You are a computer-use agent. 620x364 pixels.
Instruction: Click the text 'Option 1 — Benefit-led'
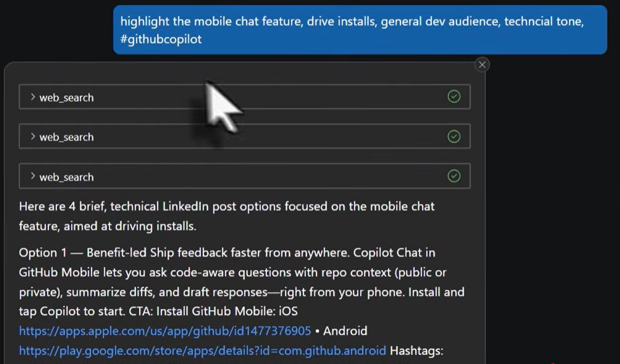[x=83, y=253]
